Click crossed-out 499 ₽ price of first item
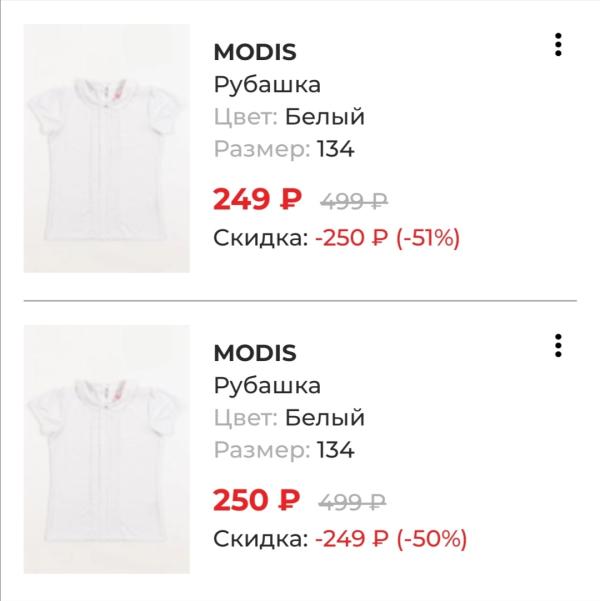This screenshot has width=600, height=601. pyautogui.click(x=354, y=201)
